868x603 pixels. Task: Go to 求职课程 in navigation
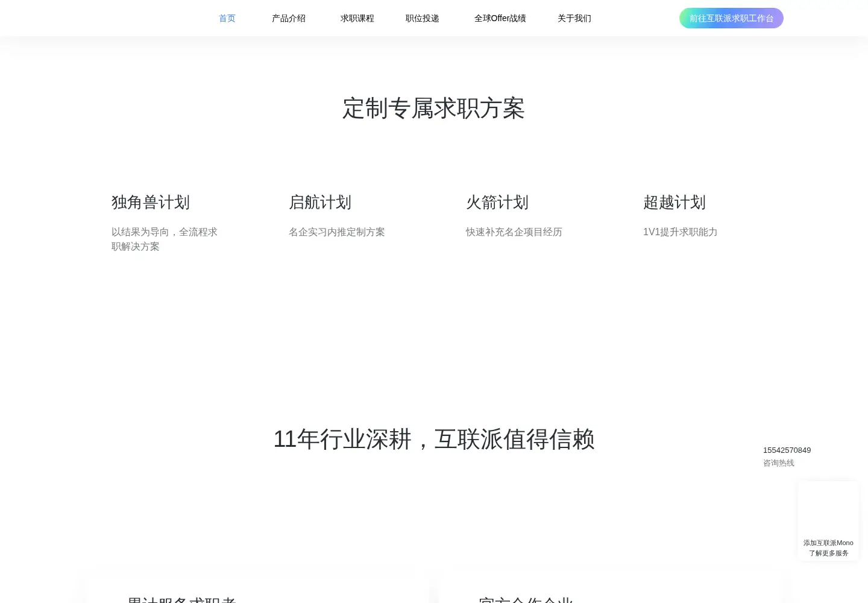[x=357, y=18]
